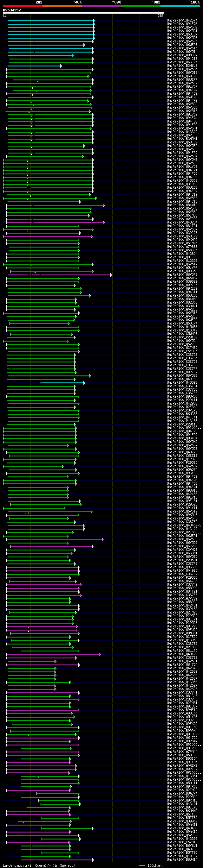Select hit UniRef100_B3H6L6
This screenshot has height=868, width=203.
pyautogui.click(x=182, y=66)
